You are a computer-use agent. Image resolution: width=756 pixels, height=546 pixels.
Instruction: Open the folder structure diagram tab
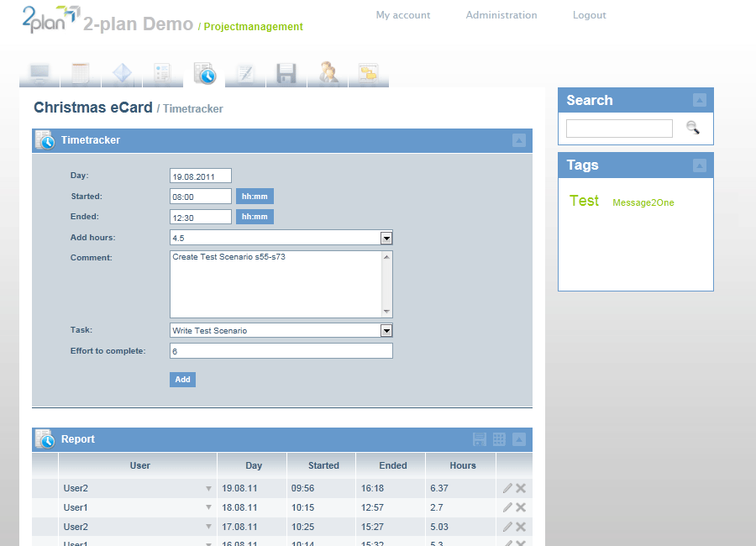[369, 74]
